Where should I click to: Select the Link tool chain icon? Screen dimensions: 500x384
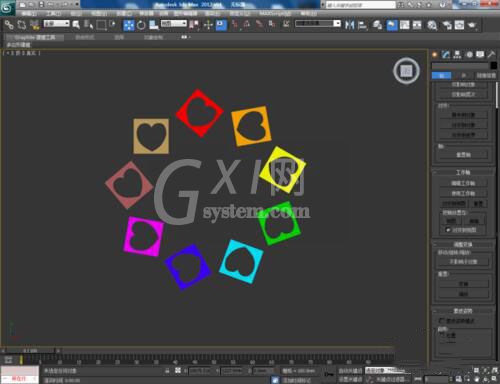tap(9, 25)
